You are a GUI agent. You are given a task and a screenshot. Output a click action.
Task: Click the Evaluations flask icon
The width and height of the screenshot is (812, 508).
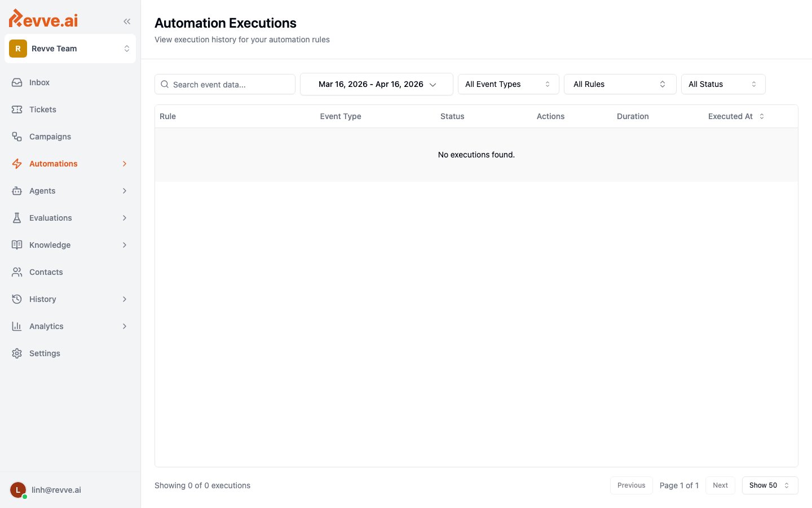coord(17,218)
